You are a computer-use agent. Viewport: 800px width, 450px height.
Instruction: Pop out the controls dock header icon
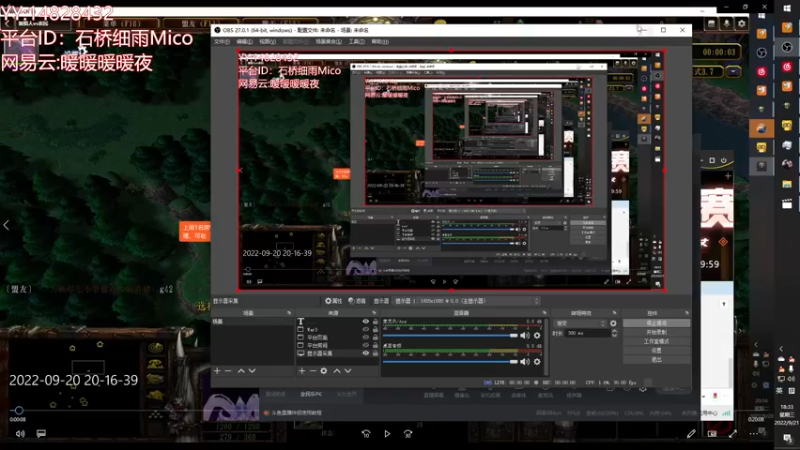pyautogui.click(x=687, y=313)
